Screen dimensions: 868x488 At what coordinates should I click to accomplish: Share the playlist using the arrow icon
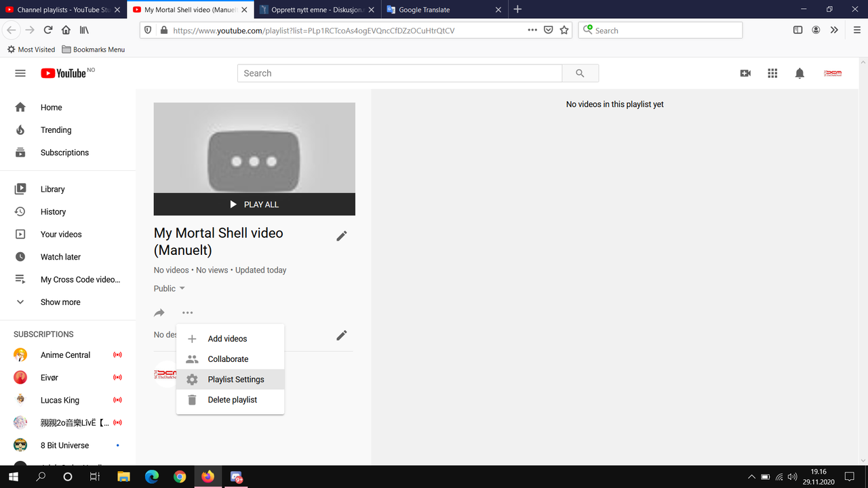pyautogui.click(x=159, y=312)
